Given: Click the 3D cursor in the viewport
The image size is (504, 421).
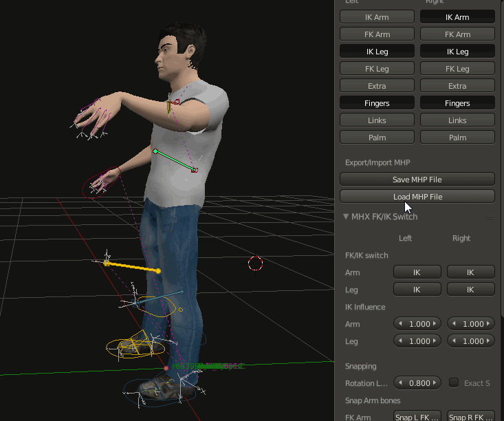Looking at the screenshot, I should (x=255, y=263).
